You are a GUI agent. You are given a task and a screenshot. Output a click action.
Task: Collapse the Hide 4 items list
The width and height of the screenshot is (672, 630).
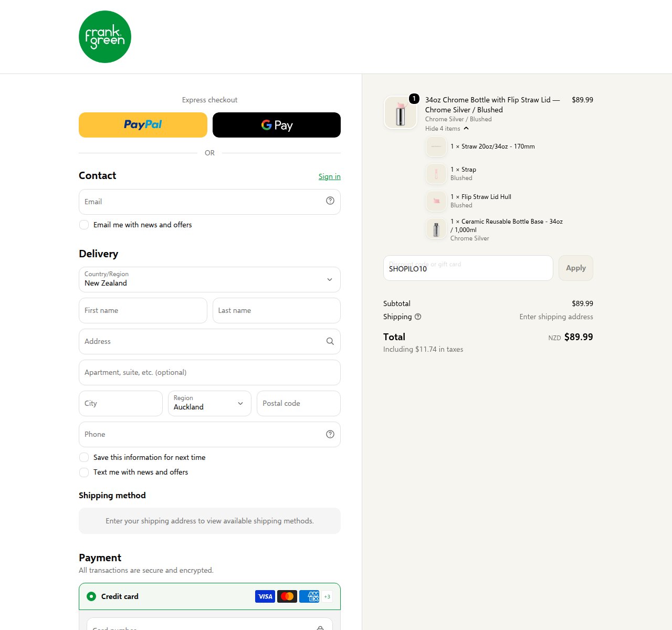tap(447, 129)
